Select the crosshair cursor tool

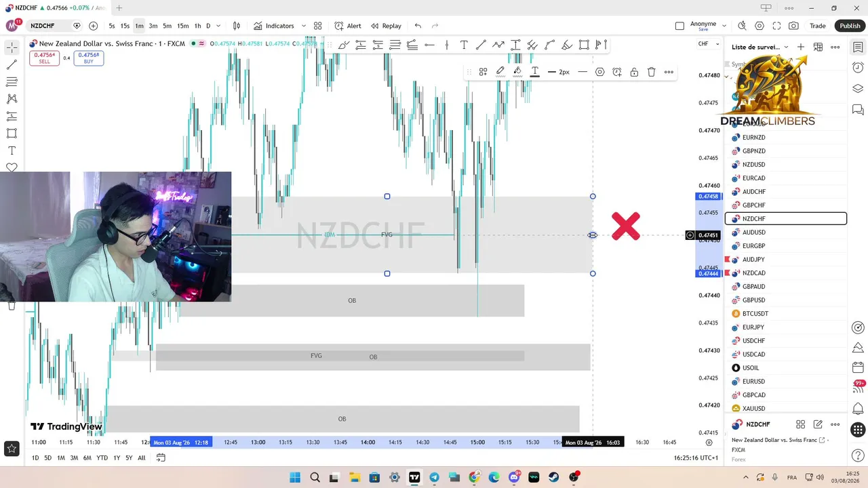(x=12, y=47)
